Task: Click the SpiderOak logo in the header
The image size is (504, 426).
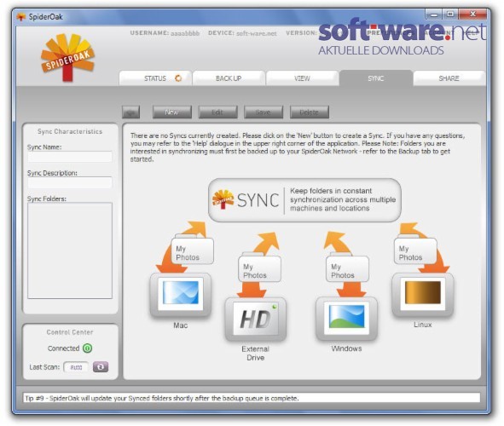Action: tap(68, 57)
